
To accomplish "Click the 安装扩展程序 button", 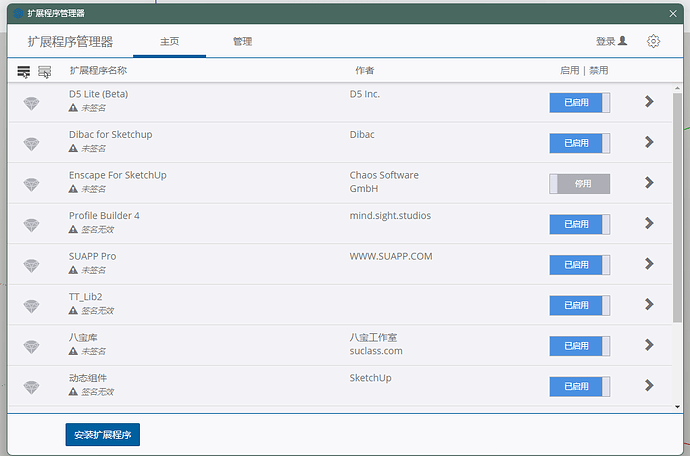I will pyautogui.click(x=103, y=434).
